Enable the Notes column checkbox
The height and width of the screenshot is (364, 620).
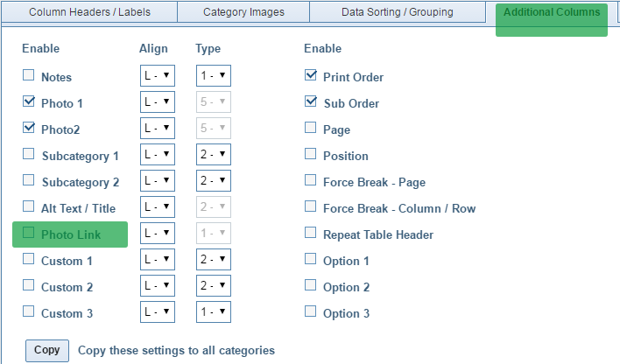click(28, 76)
